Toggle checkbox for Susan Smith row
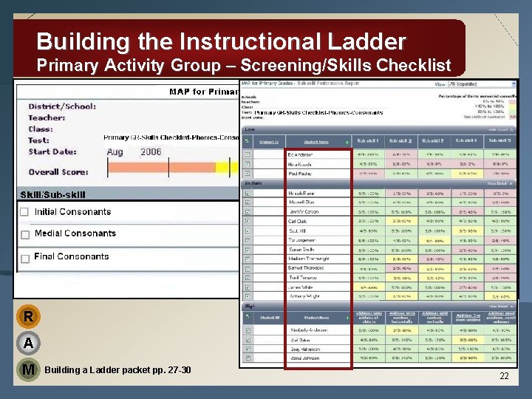The image size is (532, 399). 248,250
